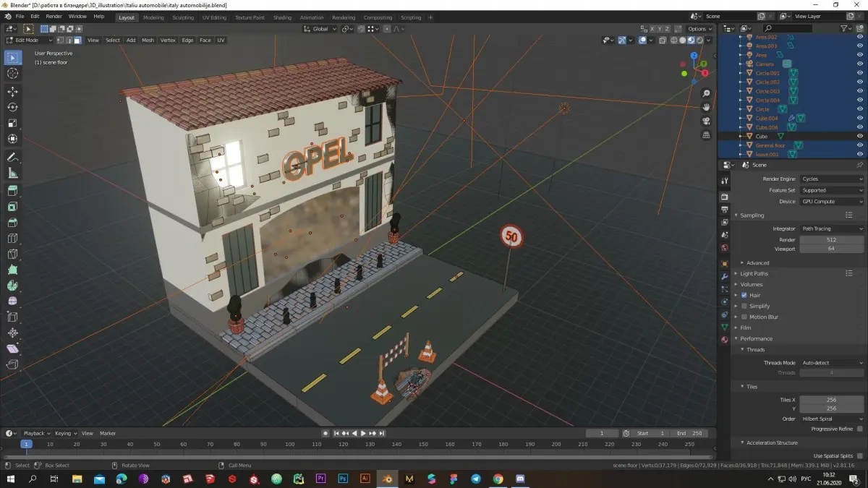868x488 pixels.
Task: Hide General floor via eye icon
Action: coord(859,145)
